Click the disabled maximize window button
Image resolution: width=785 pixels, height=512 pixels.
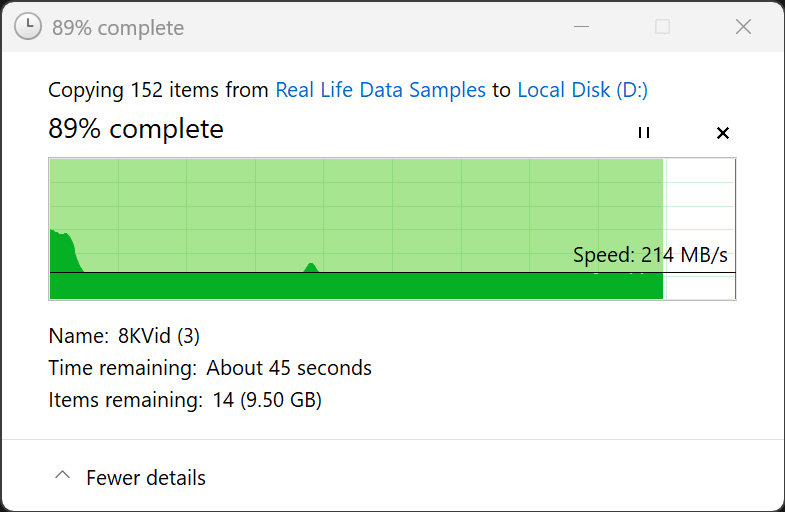(x=662, y=27)
